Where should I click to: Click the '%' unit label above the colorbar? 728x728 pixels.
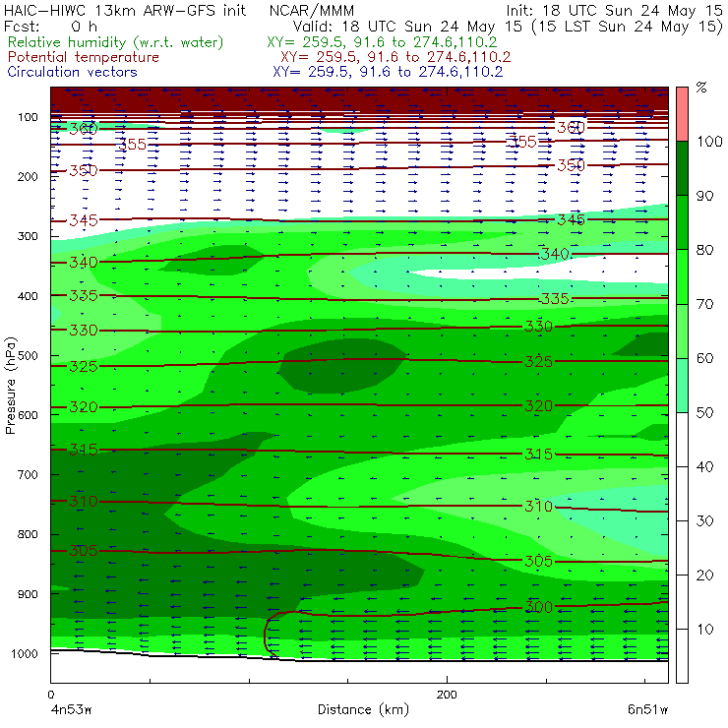point(701,88)
